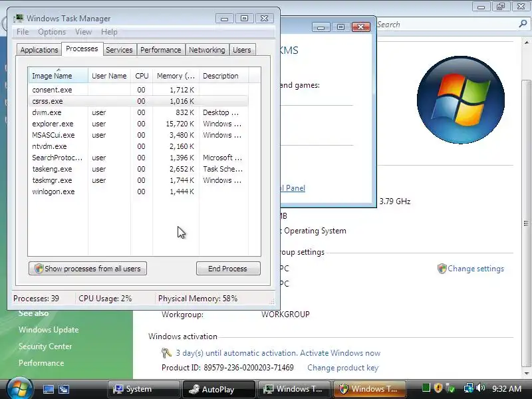Viewport: 532px width, 399px height.
Task: Click the green CPU meter tray icon
Action: [426, 388]
